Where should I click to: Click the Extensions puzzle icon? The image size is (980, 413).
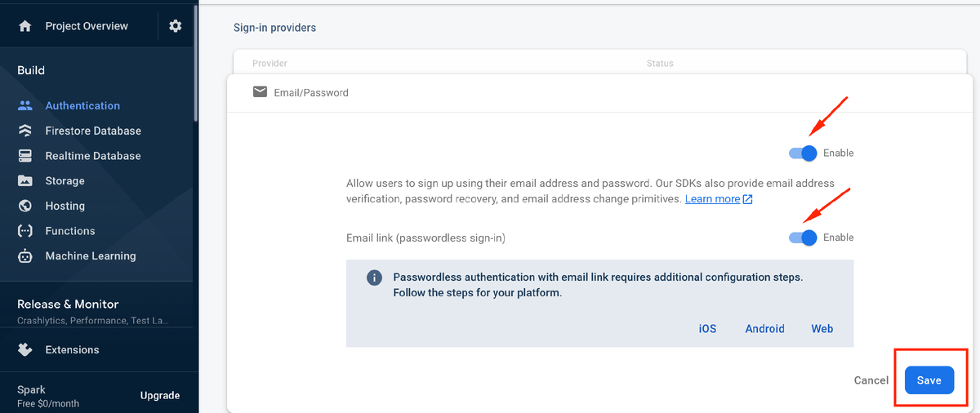point(25,349)
